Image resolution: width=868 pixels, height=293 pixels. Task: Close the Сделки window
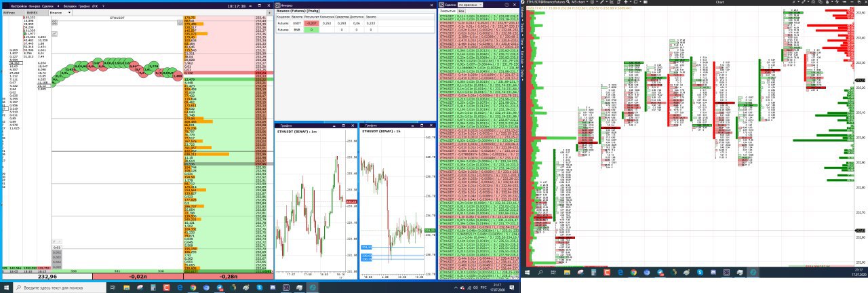click(515, 5)
